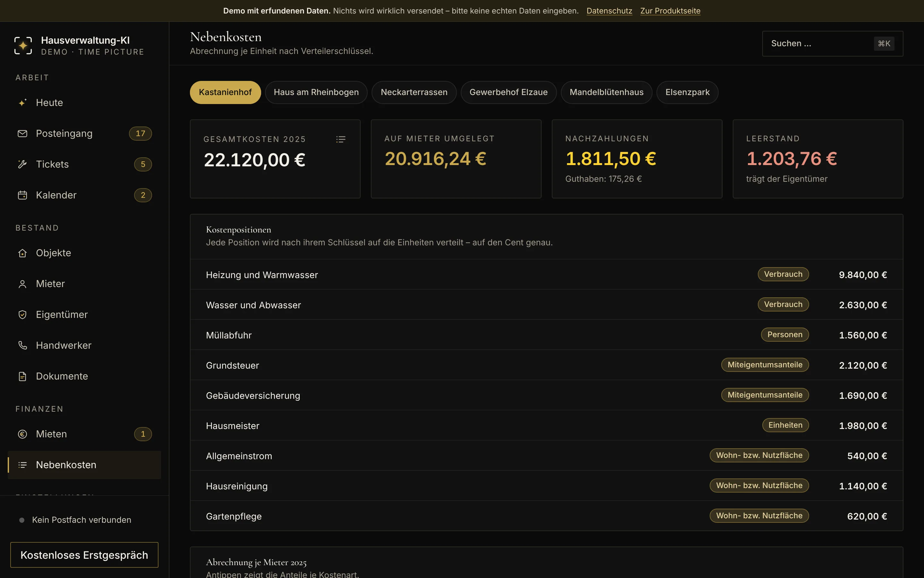Click the Tickets badge showing 5
This screenshot has height=578, width=924.
click(143, 164)
